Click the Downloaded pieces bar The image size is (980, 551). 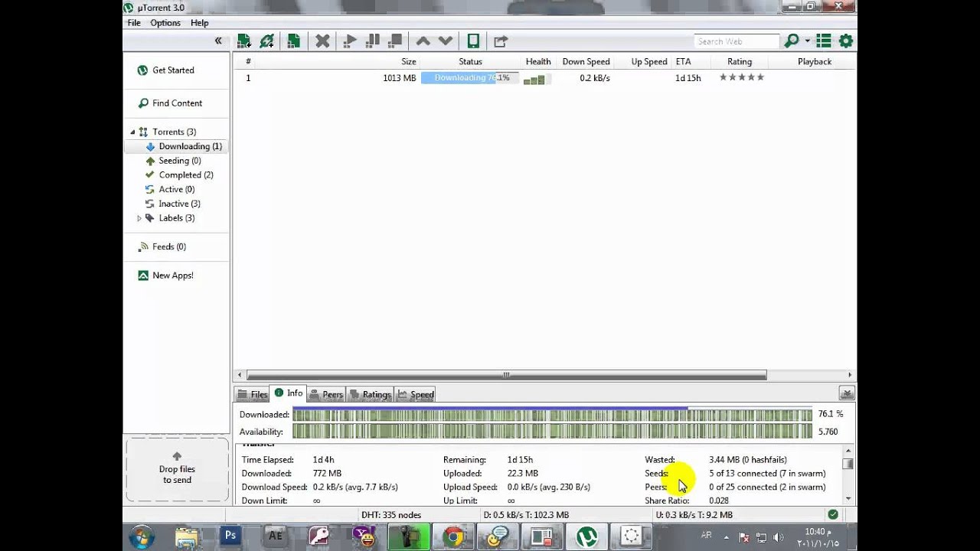(552, 414)
